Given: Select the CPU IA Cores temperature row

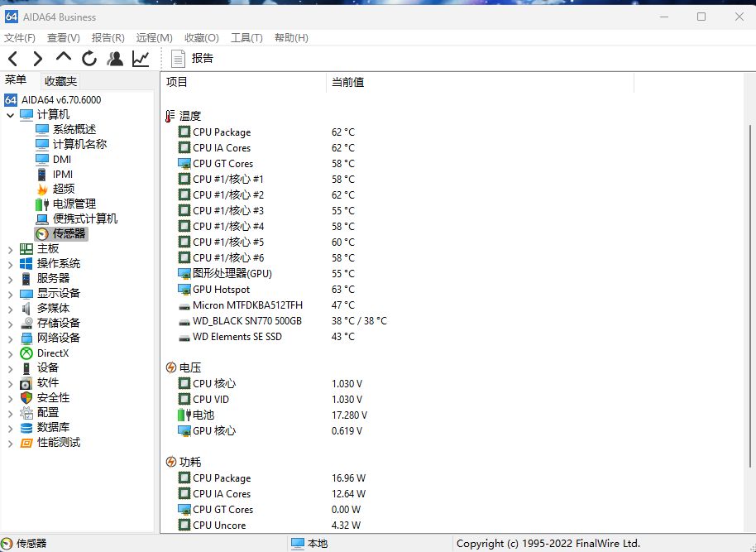Looking at the screenshot, I should [x=268, y=147].
